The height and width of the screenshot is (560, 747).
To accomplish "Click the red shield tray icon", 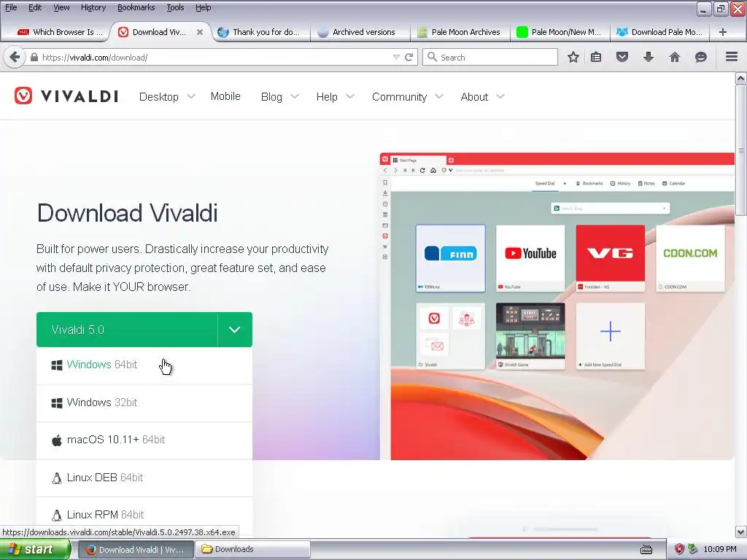I will point(679,549).
